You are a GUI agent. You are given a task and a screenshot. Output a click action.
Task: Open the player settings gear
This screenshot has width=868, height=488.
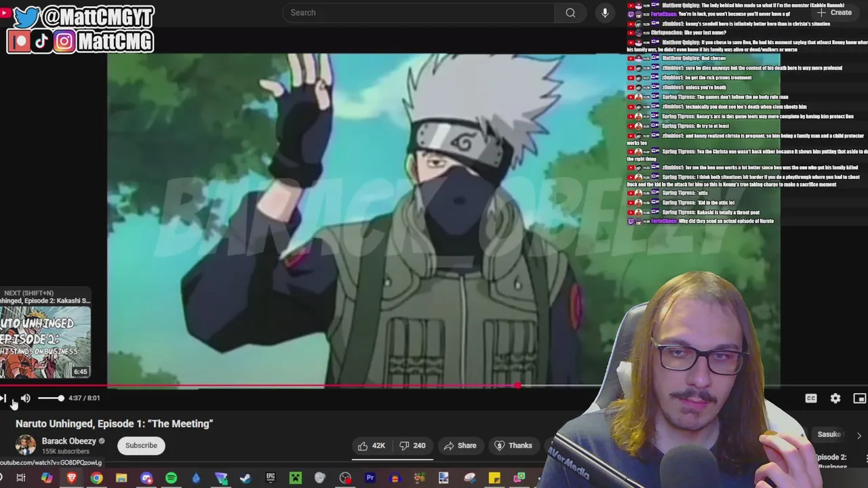[835, 399]
